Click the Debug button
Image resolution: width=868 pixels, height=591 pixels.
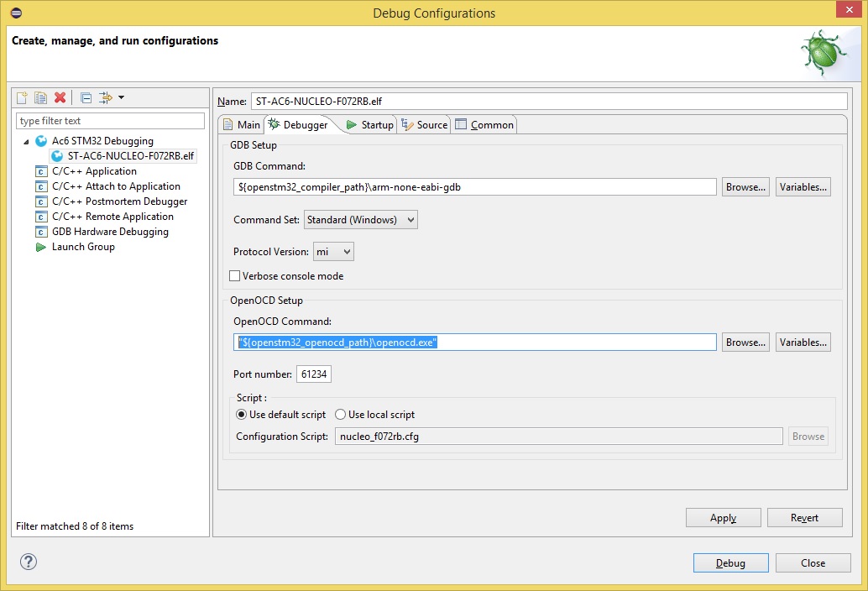pyautogui.click(x=730, y=563)
